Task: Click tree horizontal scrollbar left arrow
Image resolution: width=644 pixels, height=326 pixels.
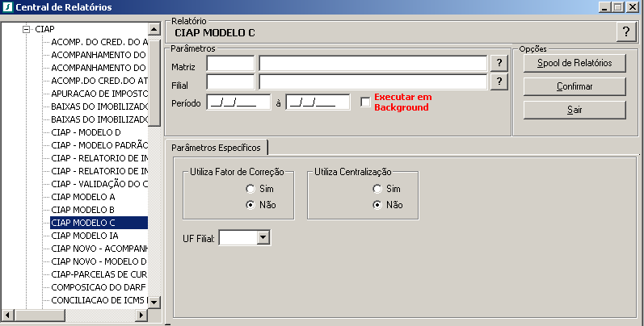Action: (x=7, y=316)
